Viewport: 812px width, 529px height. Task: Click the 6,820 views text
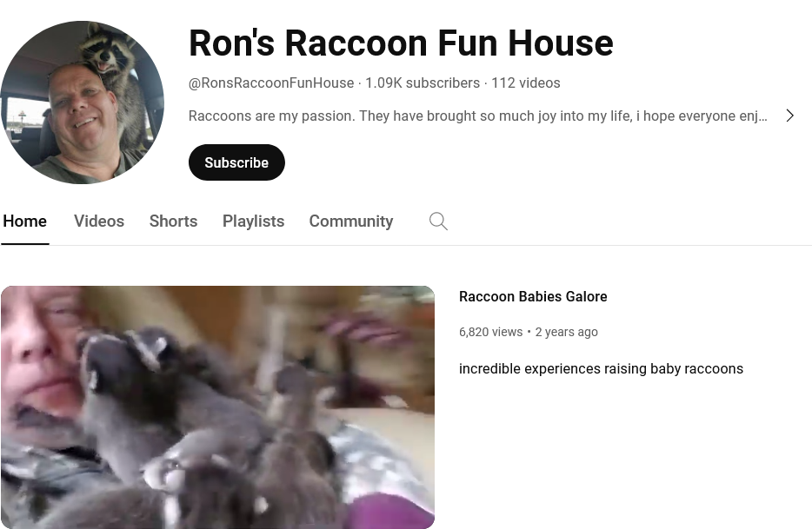point(490,332)
